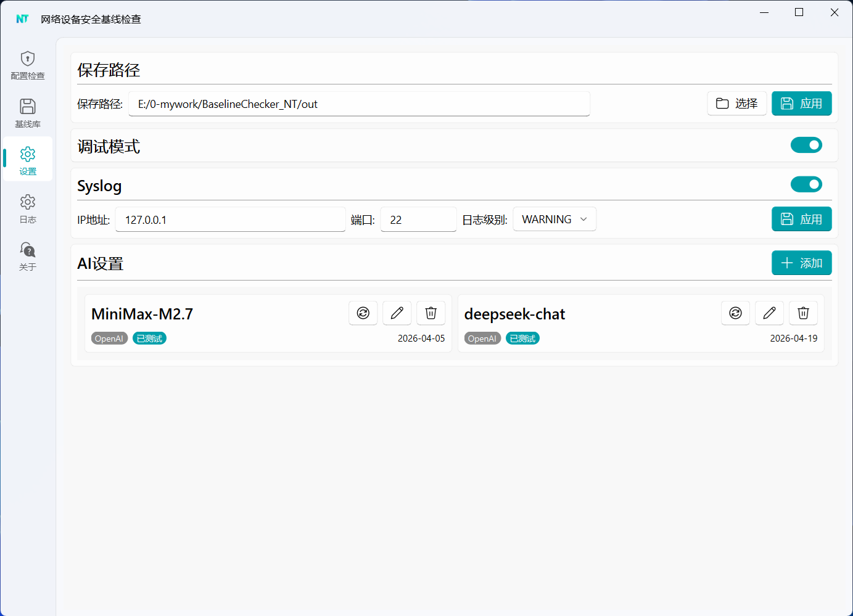This screenshot has height=616, width=853.
Task: Click the 网络设备安全基线检查 window title
Action: [91, 19]
